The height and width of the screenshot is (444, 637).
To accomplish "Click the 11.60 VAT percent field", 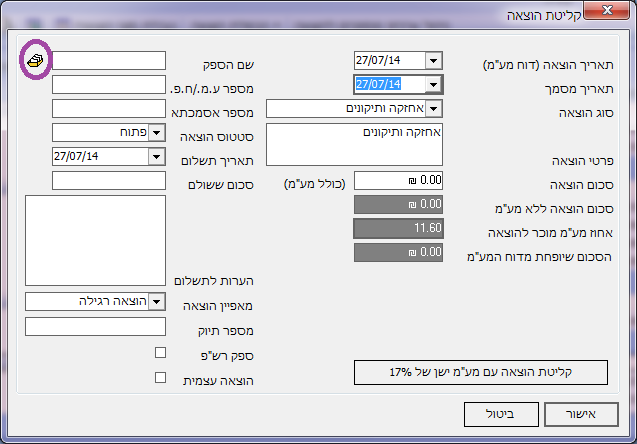I will [x=399, y=228].
